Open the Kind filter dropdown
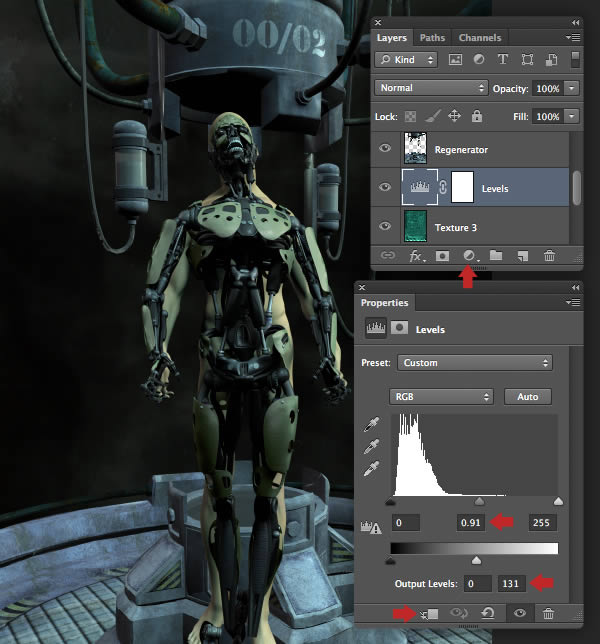The height and width of the screenshot is (644, 600). point(406,60)
